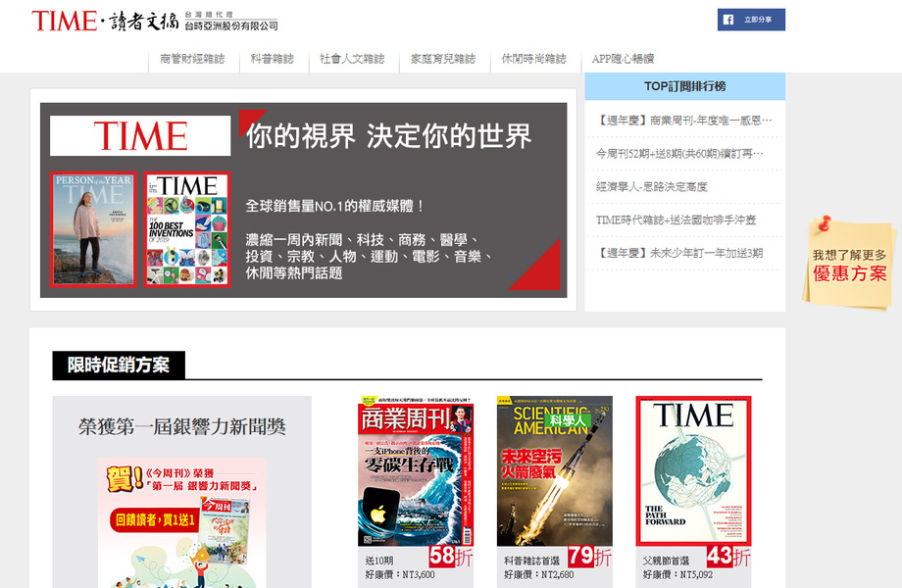The image size is (902, 588).
Task: Open the TIME The Path Forward cover
Action: coord(693,470)
